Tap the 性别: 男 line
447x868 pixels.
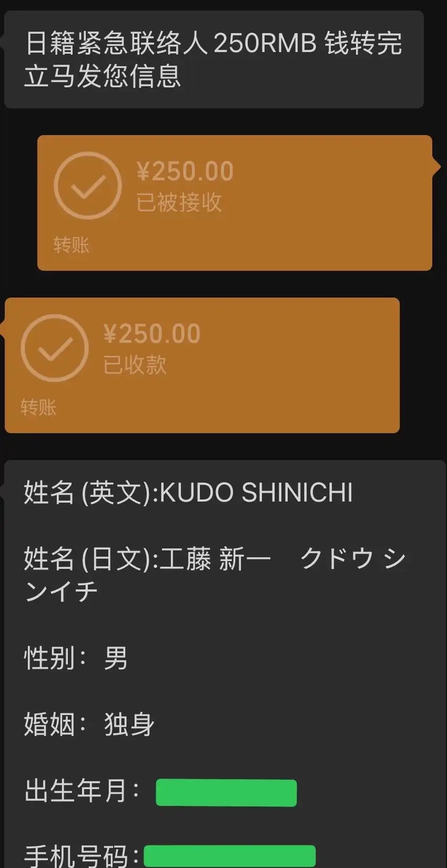[x=76, y=658]
